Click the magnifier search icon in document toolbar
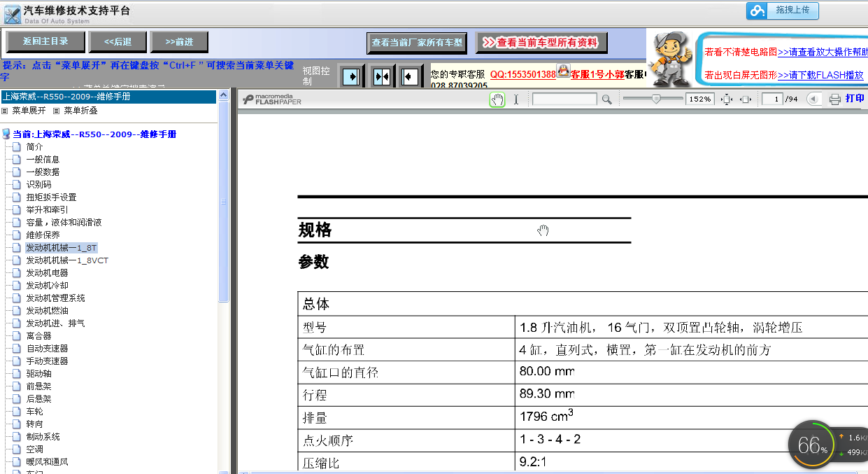 click(x=607, y=99)
